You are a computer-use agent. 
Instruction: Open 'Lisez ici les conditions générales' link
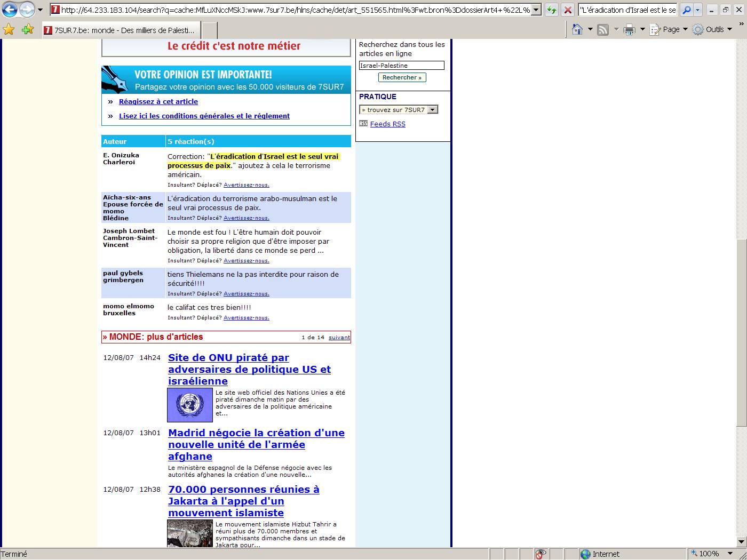coord(204,116)
